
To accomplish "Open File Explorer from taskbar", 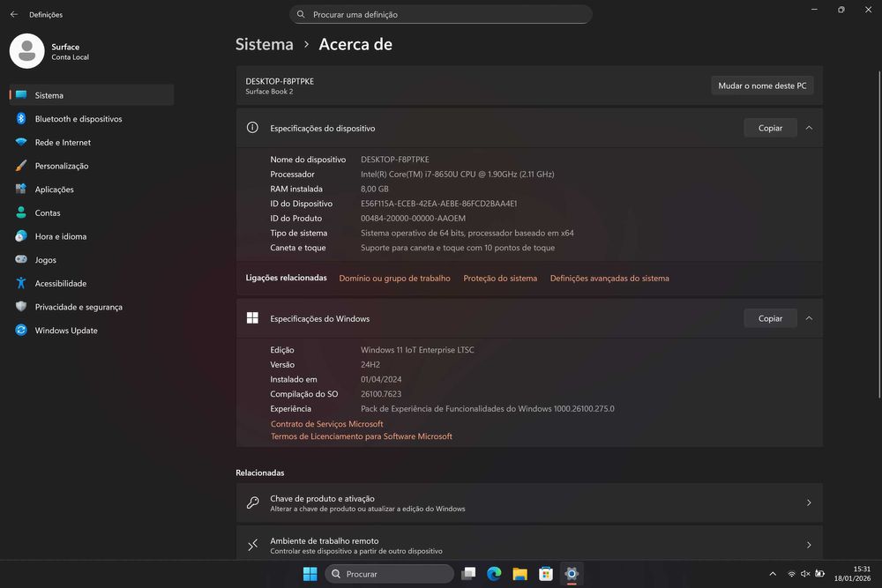I will pos(519,574).
